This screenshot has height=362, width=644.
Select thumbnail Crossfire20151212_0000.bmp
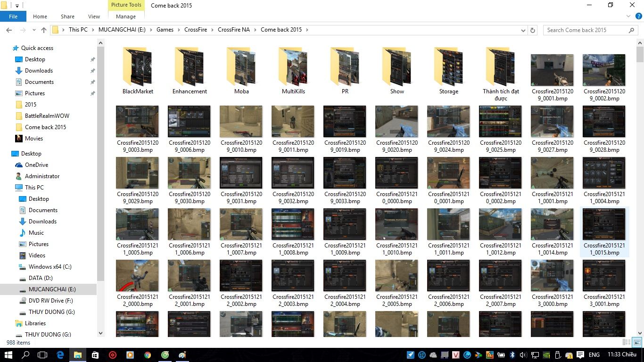click(137, 283)
